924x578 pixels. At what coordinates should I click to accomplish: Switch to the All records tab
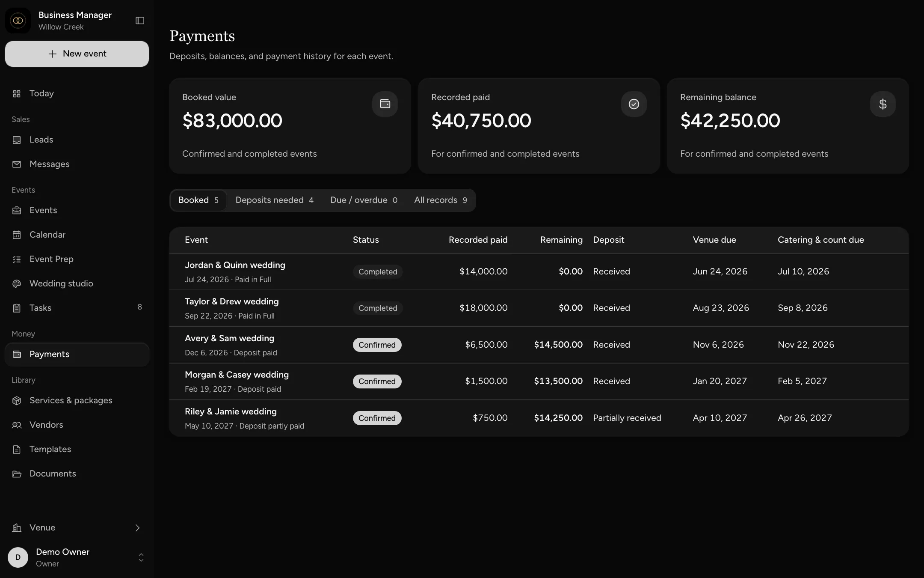click(x=441, y=200)
